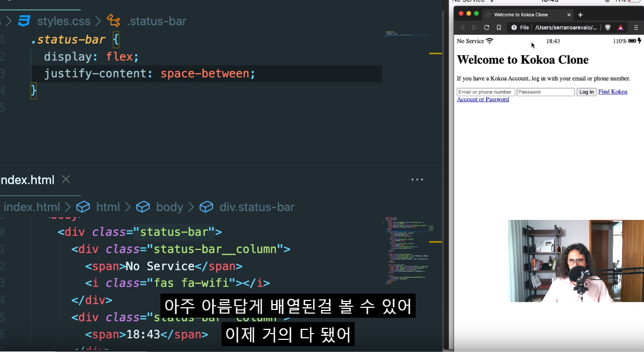Open Find Kokoa Account or Password link
This screenshot has width=644, height=352.
click(542, 95)
